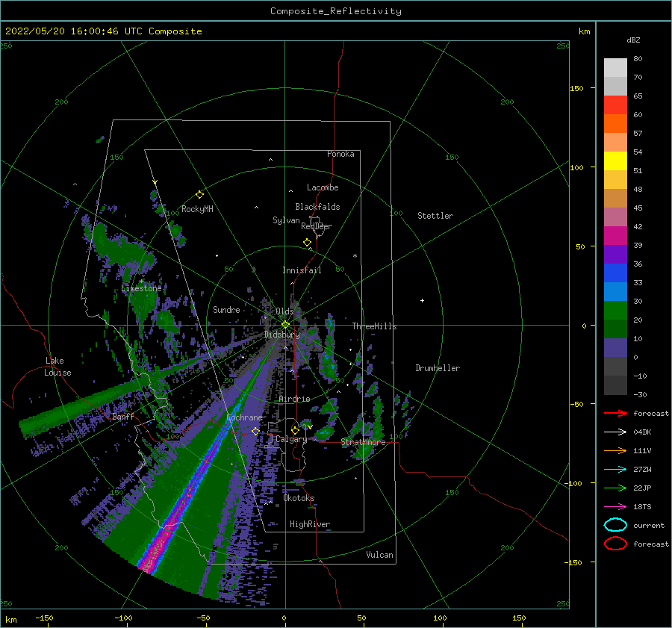Click the Didsbury label
The height and width of the screenshot is (628, 672).
pos(282,335)
